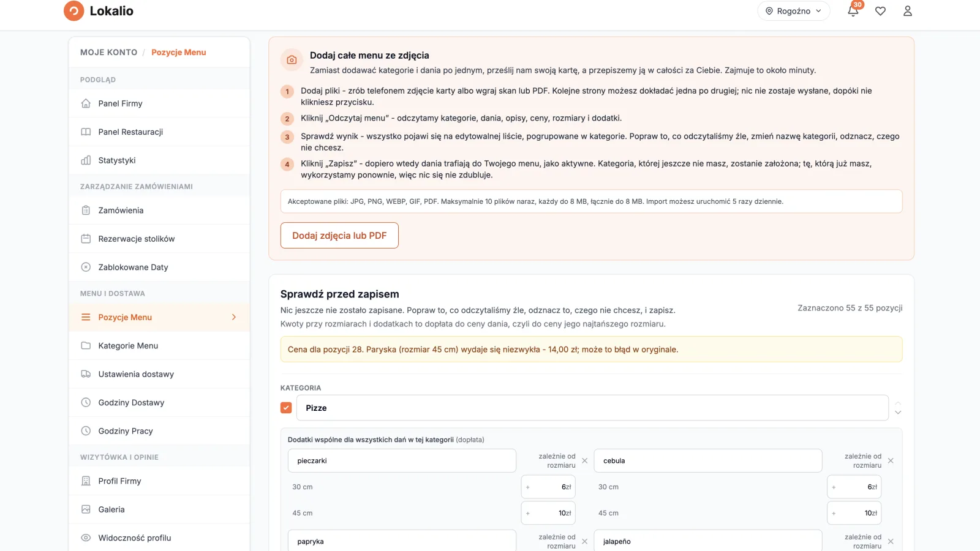This screenshot has height=551, width=980.
Task: Click the Godziny Dostawy clock icon
Action: [86, 403]
